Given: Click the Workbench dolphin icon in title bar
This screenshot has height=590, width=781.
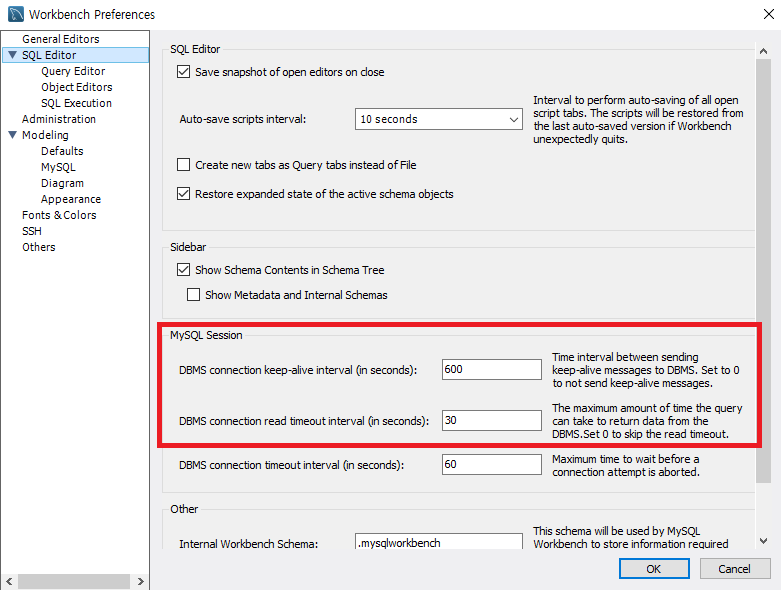Looking at the screenshot, I should coord(15,14).
